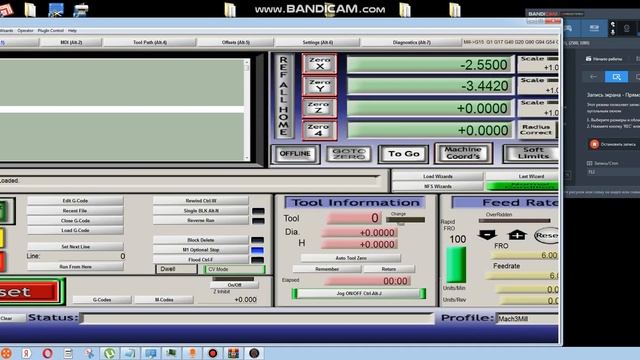This screenshot has height=360, width=640.
Task: Open the Tool Path (Alt-4) tab
Action: (150, 42)
